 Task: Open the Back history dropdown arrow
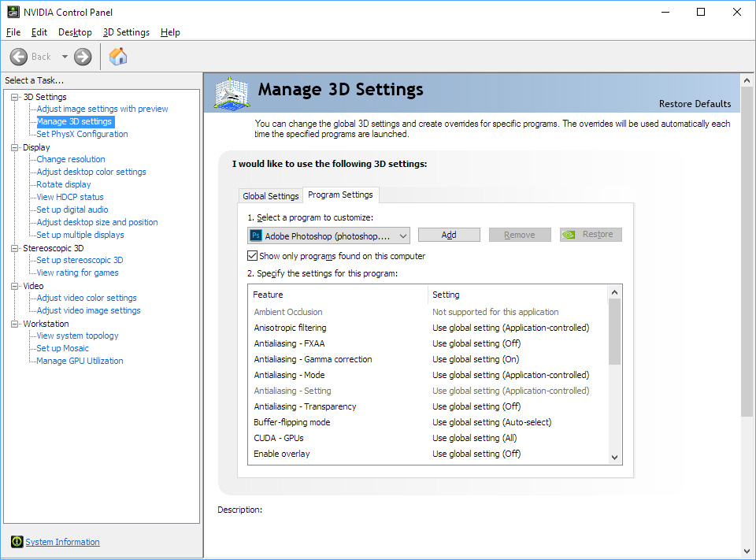click(65, 57)
